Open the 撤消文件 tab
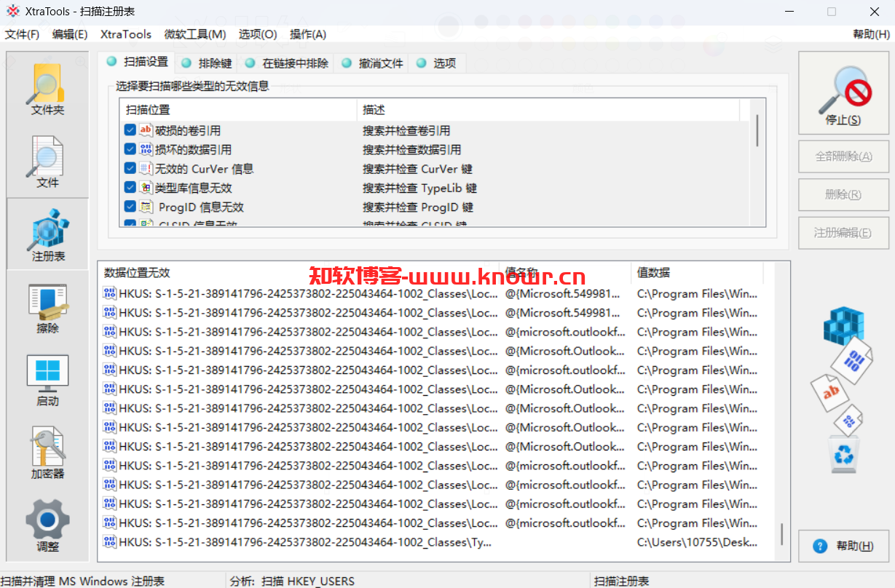 tap(371, 63)
